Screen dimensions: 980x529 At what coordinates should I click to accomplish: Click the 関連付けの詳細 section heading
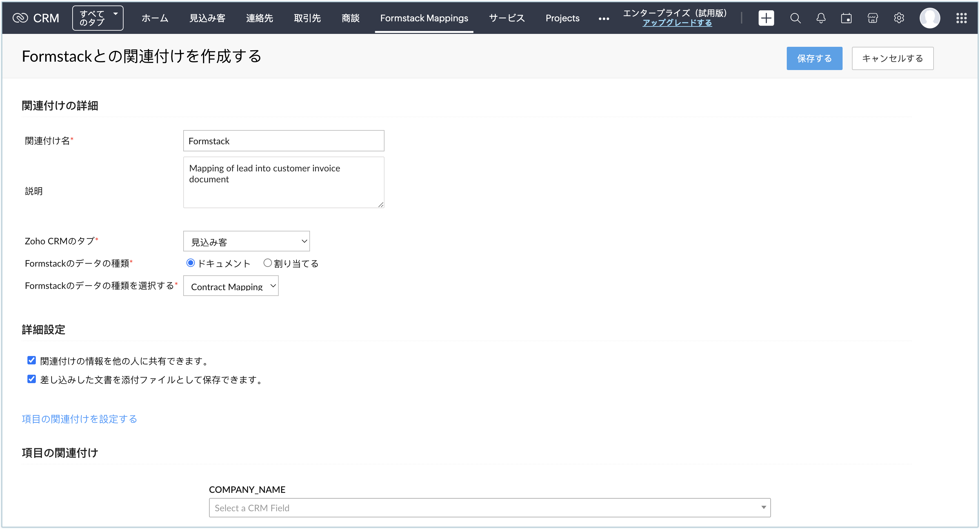click(x=60, y=106)
